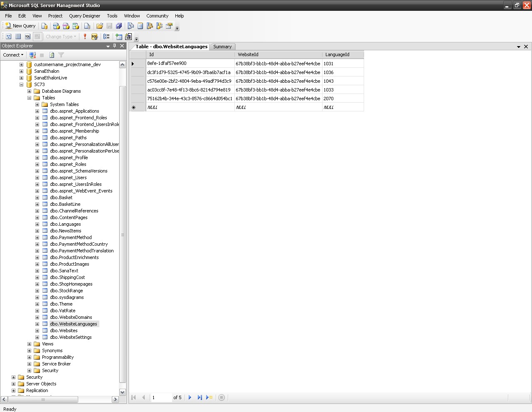Click the Open File folder icon

(100, 26)
